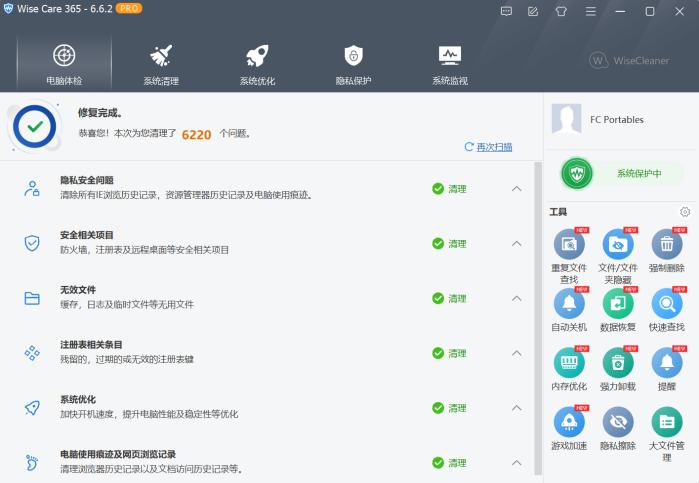Click the 工具 section heading
The width and height of the screenshot is (699, 483).
pyautogui.click(x=558, y=212)
